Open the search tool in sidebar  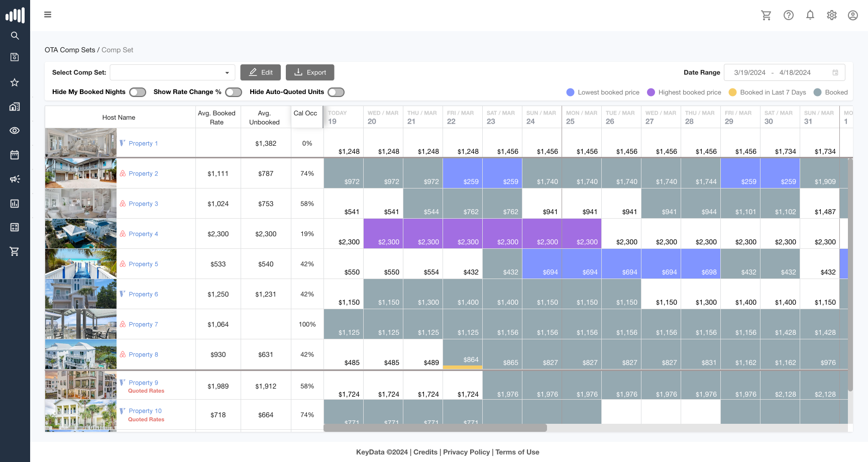tap(15, 36)
